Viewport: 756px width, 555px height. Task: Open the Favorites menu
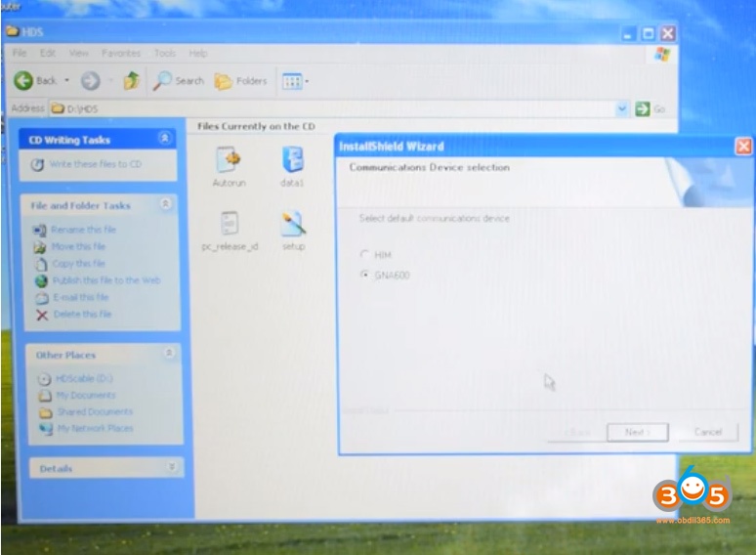pyautogui.click(x=121, y=53)
